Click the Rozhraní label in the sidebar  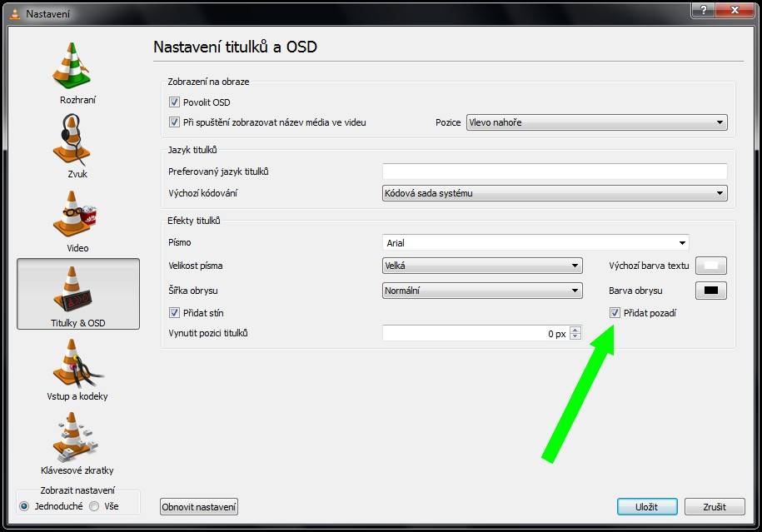77,100
